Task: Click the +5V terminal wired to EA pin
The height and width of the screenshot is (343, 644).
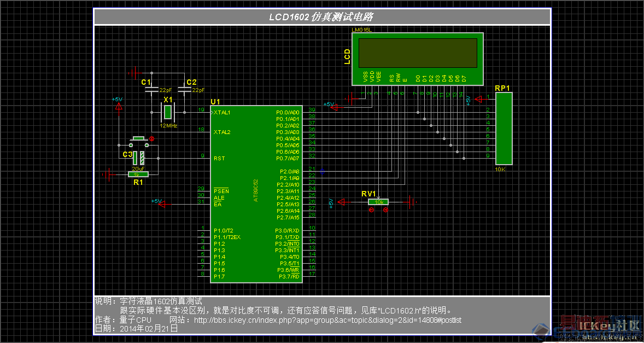Action: [161, 204]
